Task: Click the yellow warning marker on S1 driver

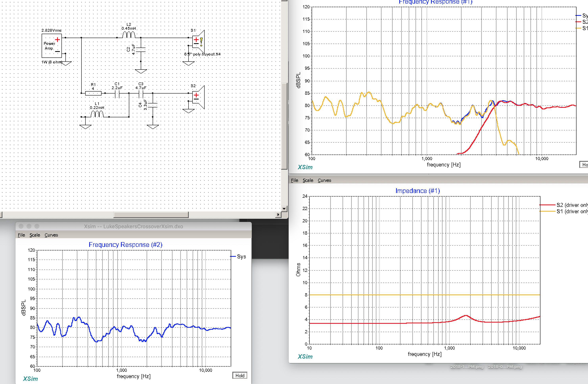Action: (x=201, y=42)
